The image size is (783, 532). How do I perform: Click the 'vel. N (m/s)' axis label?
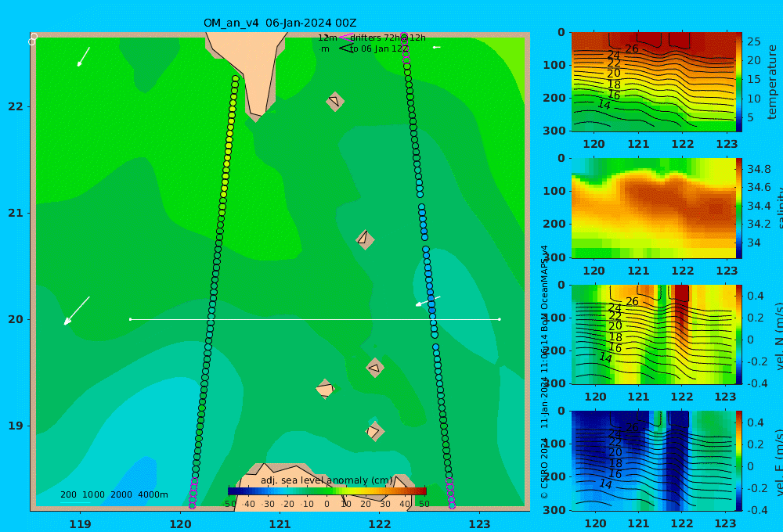click(778, 336)
